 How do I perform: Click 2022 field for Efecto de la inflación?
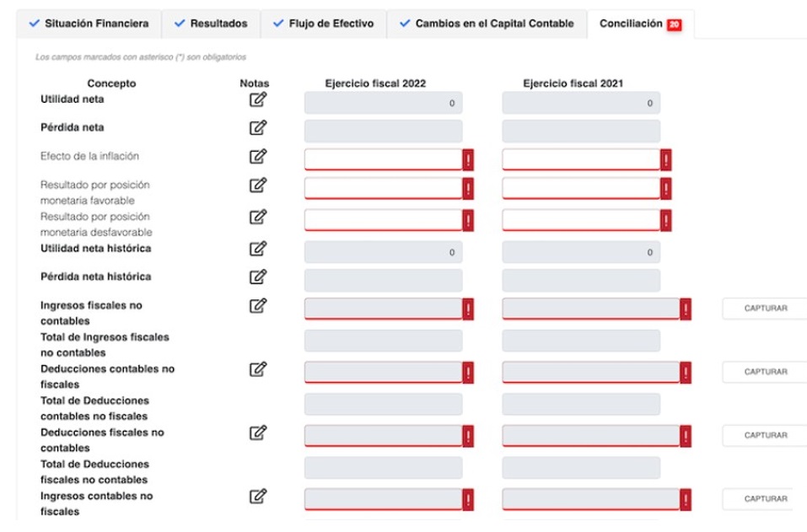pyautogui.click(x=383, y=160)
